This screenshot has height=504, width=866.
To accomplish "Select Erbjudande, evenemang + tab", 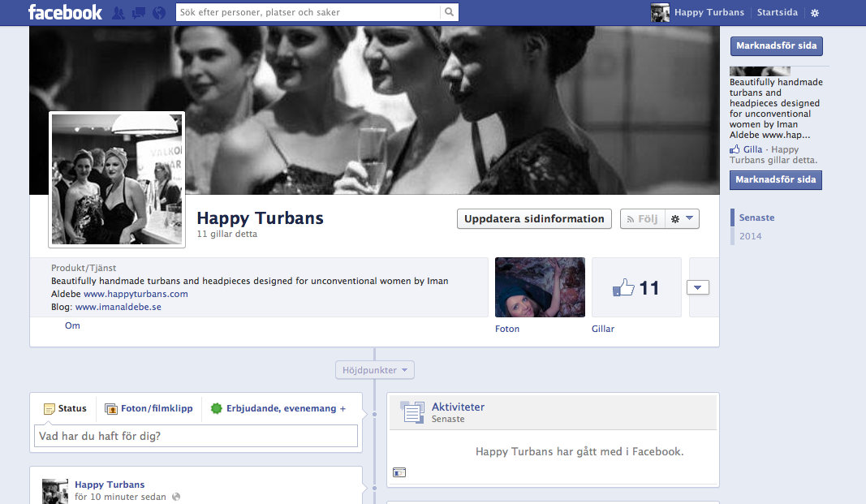I will (278, 408).
